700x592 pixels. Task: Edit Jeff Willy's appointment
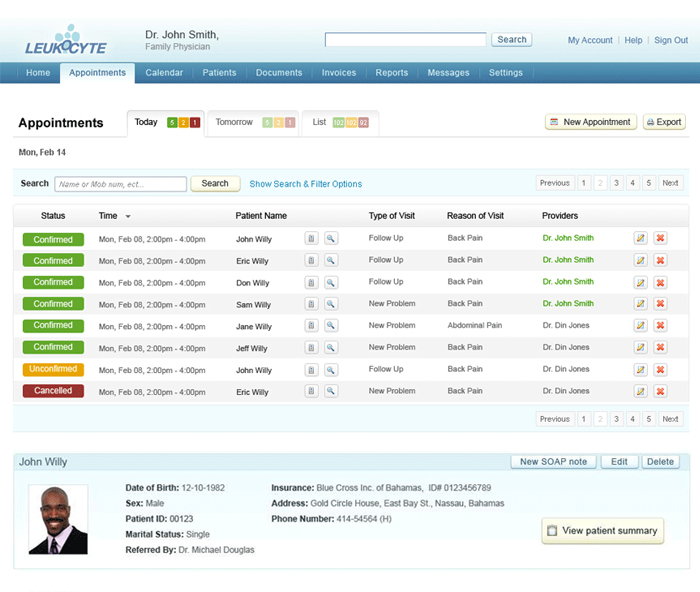(641, 347)
